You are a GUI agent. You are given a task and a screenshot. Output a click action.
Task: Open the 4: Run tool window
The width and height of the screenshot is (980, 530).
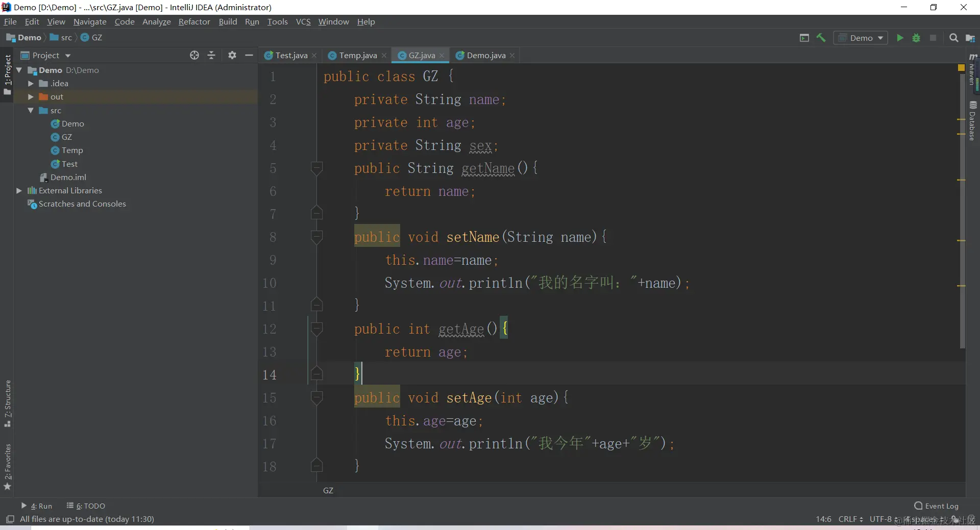pos(37,506)
